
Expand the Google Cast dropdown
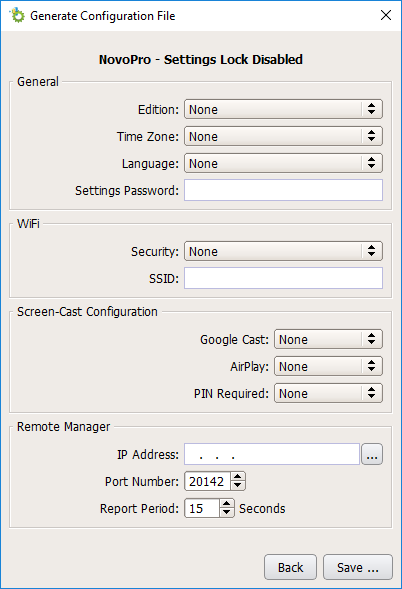tap(328, 339)
